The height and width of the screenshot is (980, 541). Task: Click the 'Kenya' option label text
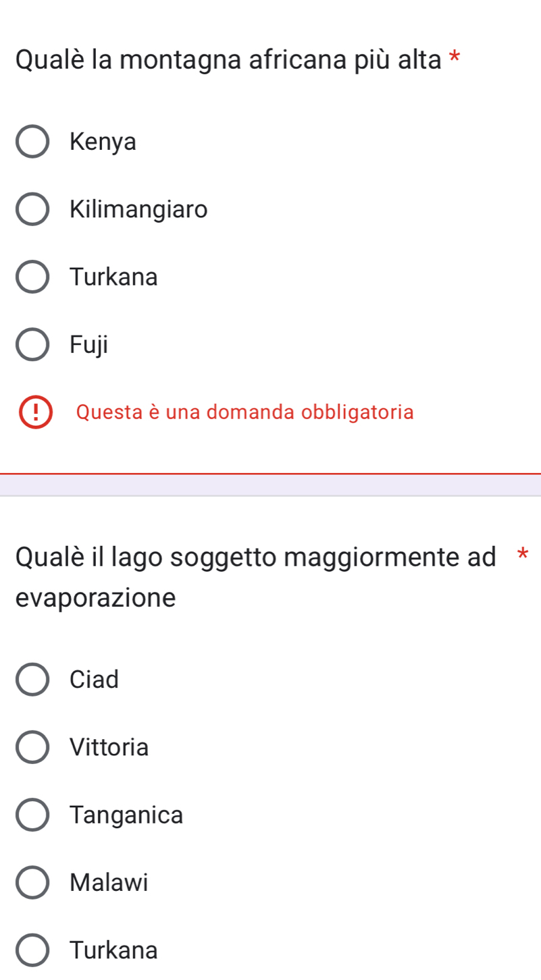pyautogui.click(x=103, y=142)
